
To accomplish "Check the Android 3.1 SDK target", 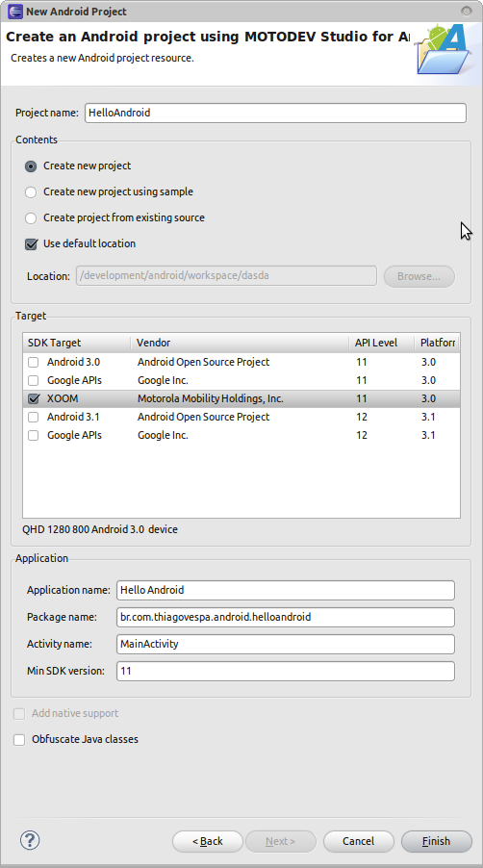I will (34, 417).
